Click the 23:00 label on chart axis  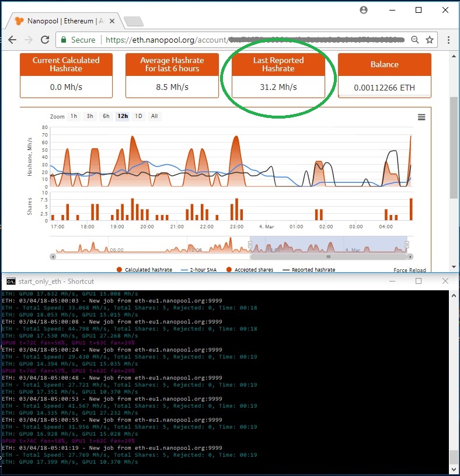click(x=236, y=227)
